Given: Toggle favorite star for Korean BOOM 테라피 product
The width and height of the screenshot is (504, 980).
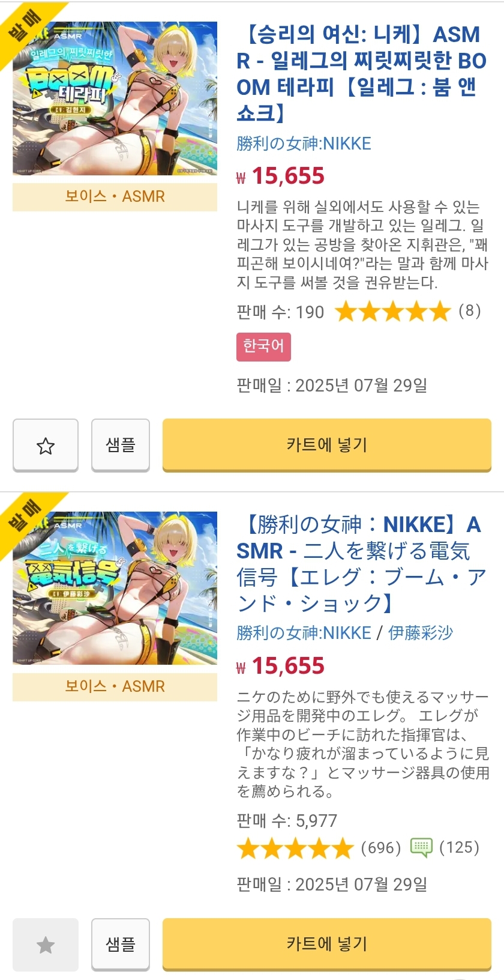Looking at the screenshot, I should coord(46,445).
